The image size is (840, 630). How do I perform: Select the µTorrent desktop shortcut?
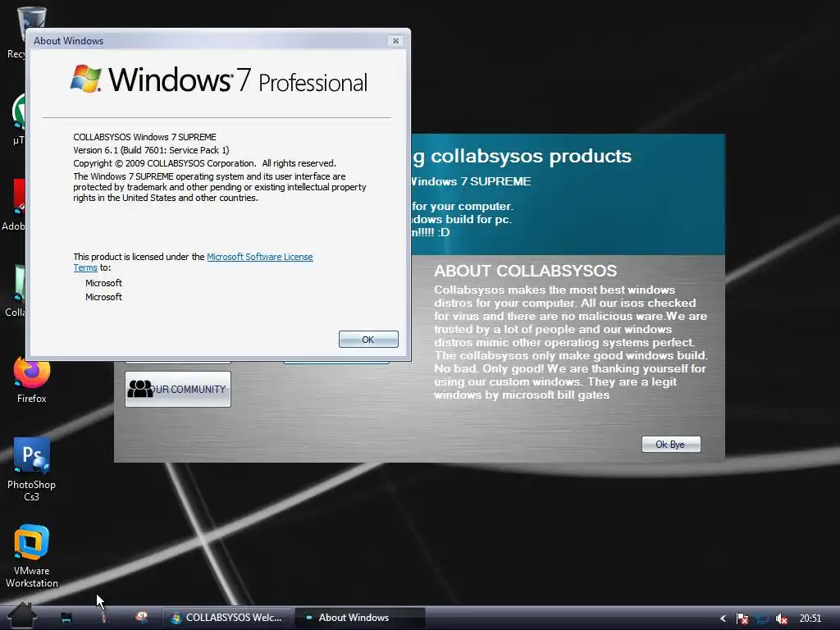pyautogui.click(x=18, y=119)
